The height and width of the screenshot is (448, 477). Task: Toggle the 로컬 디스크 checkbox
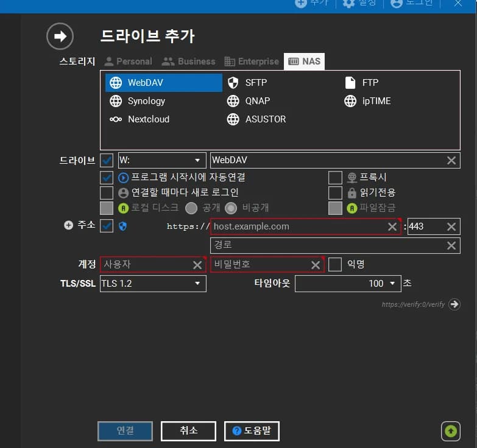coord(107,208)
